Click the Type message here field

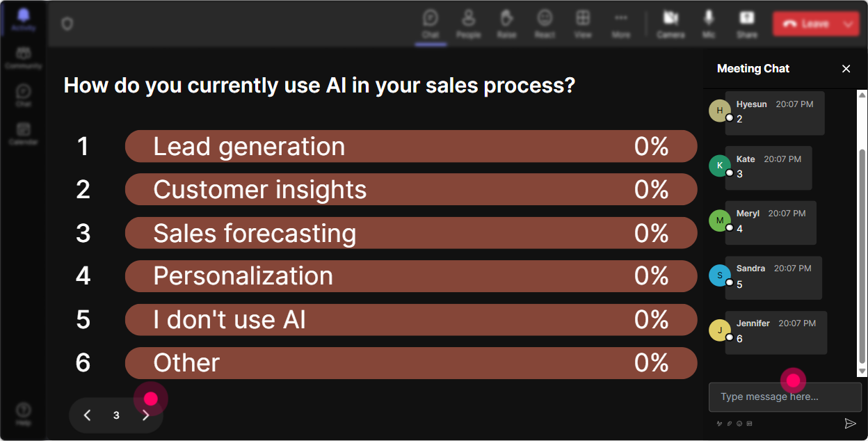point(785,397)
